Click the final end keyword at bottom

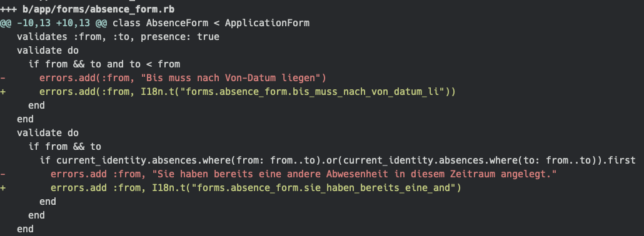coord(25,229)
